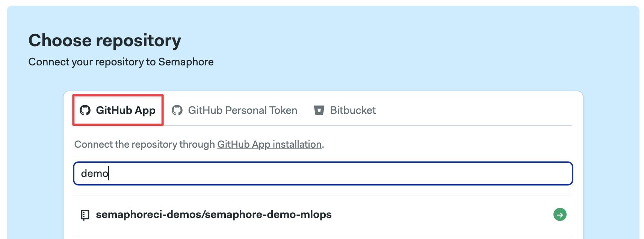Select the GitHub App tab
This screenshot has height=239, width=644.
click(x=118, y=110)
